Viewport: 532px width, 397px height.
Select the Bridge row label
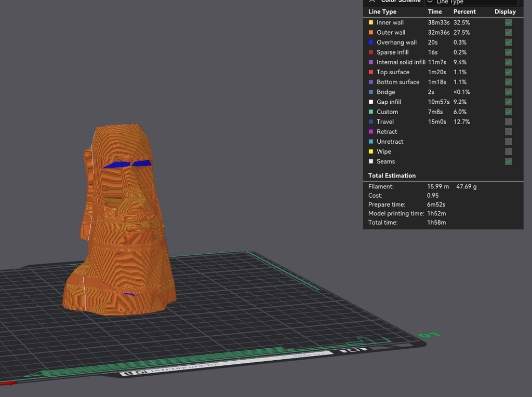point(386,92)
